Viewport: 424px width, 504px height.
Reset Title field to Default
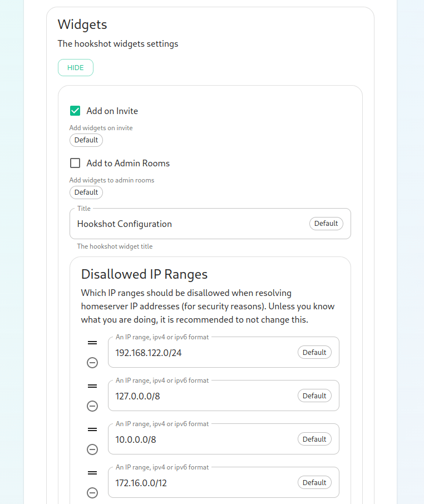pyautogui.click(x=326, y=224)
